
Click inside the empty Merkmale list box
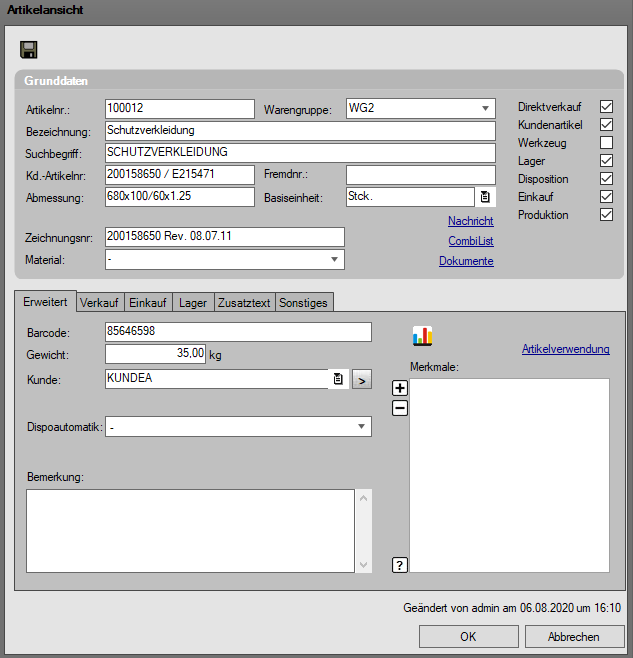[x=510, y=475]
